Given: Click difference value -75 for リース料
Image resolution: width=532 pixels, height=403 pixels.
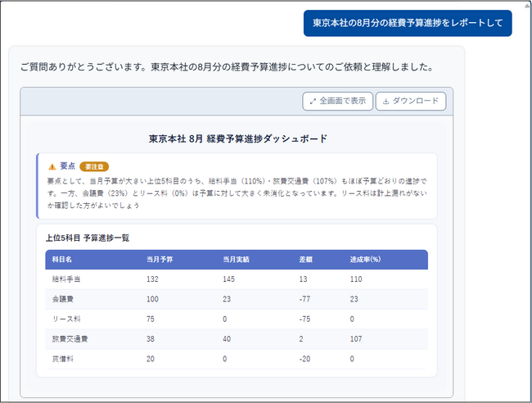Looking at the screenshot, I should (304, 319).
